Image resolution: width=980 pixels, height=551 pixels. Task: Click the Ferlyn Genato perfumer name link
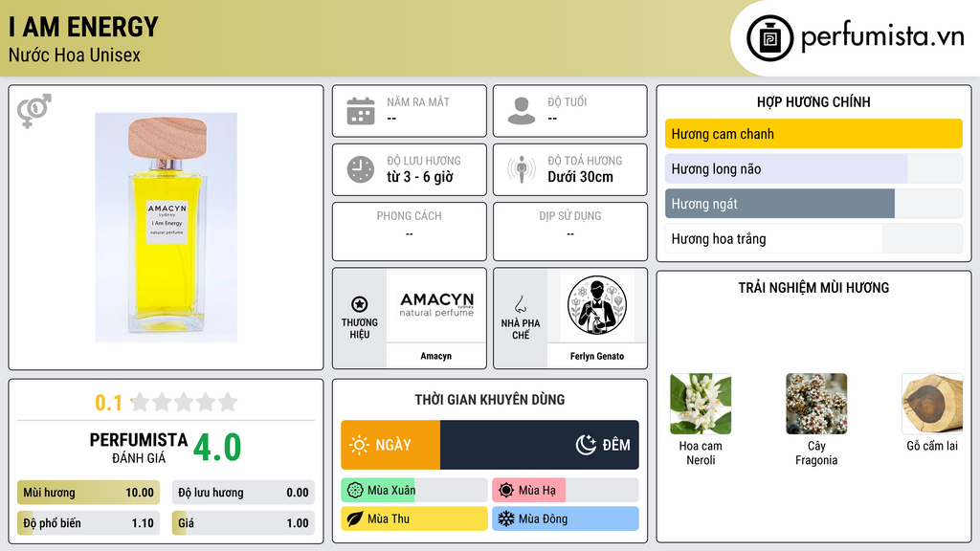pos(597,356)
